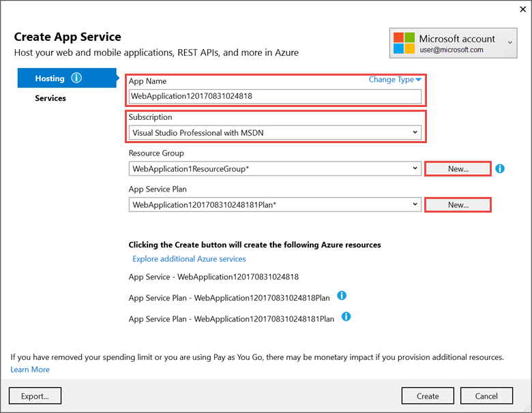Screen dimensions: 532x413
Task: Click the Export button
Action: pyautogui.click(x=35, y=396)
